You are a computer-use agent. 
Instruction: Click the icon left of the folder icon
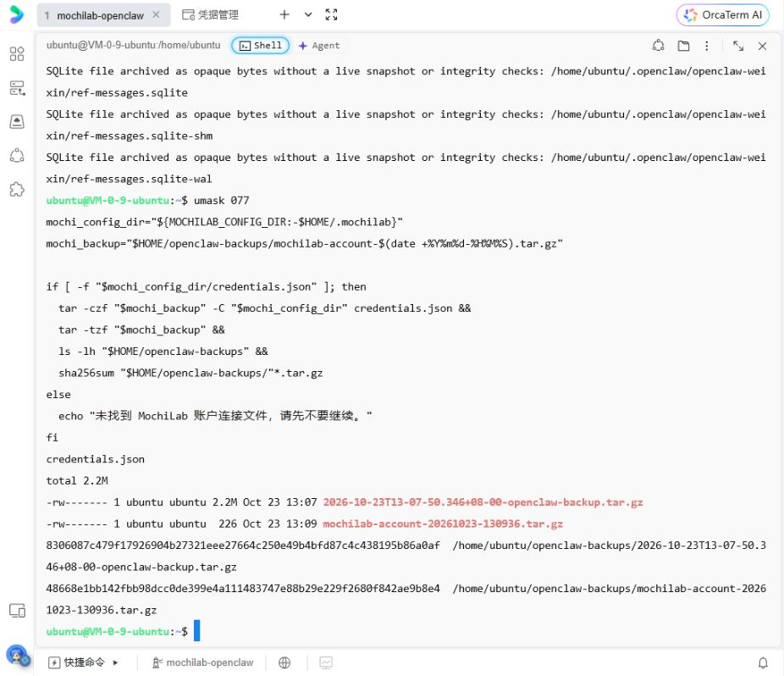[658, 46]
